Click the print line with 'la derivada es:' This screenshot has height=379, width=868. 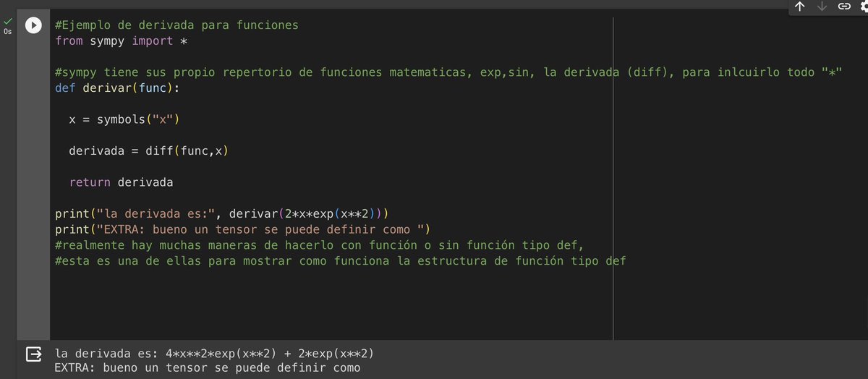(x=222, y=214)
